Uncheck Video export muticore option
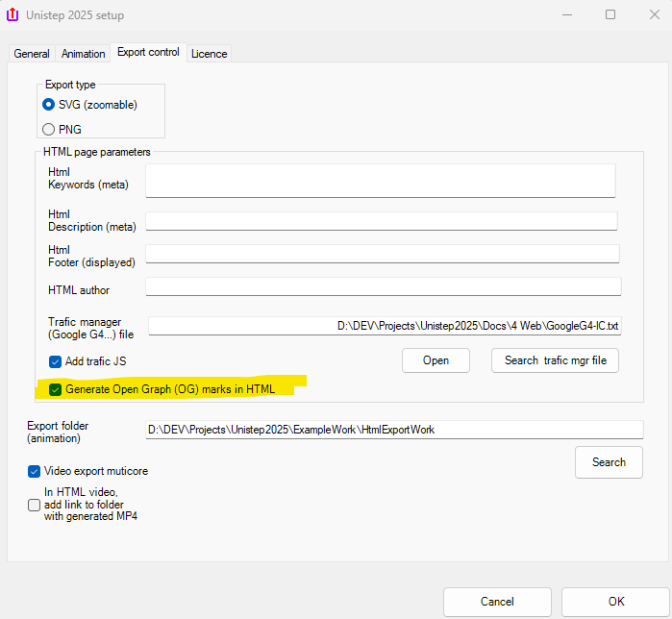 click(x=35, y=471)
